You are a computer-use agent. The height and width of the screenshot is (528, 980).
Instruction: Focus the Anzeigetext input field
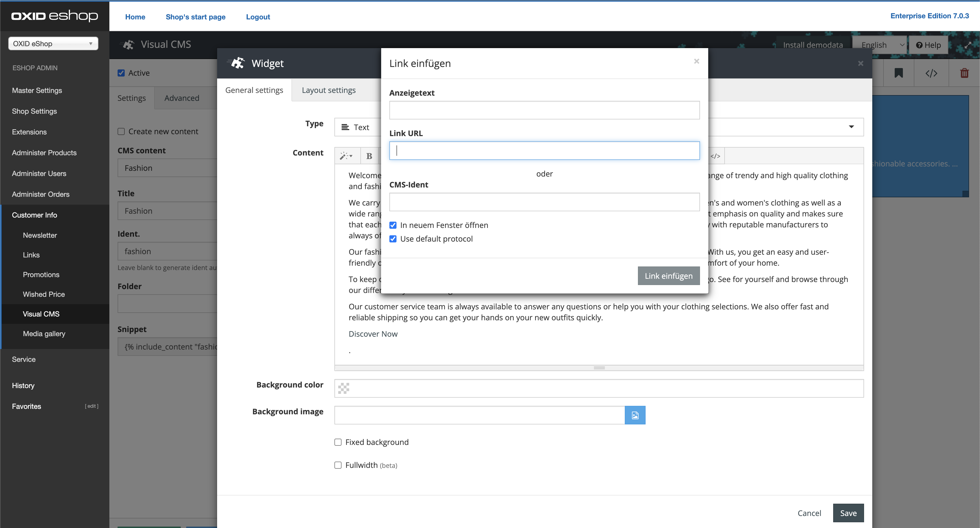544,110
